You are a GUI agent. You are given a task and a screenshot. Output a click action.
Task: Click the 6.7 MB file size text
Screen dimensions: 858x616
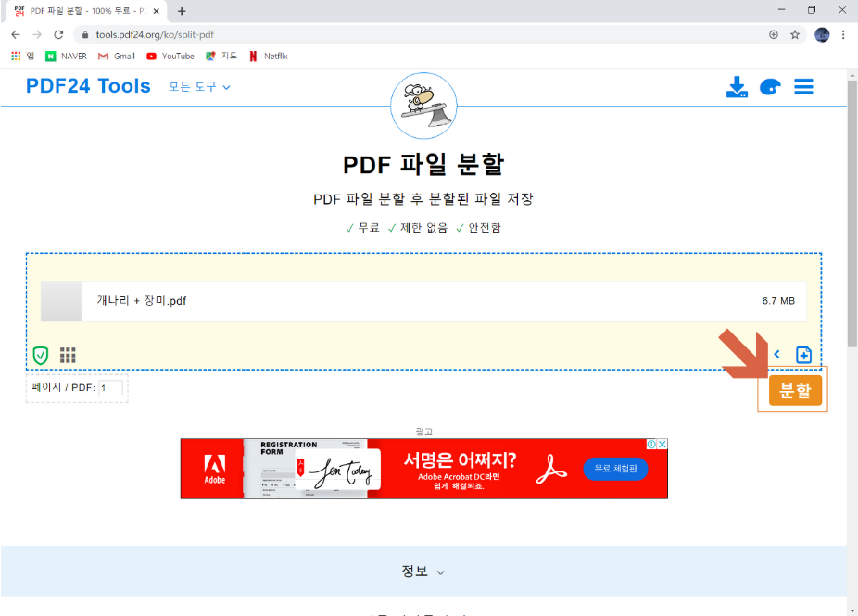[x=778, y=301]
